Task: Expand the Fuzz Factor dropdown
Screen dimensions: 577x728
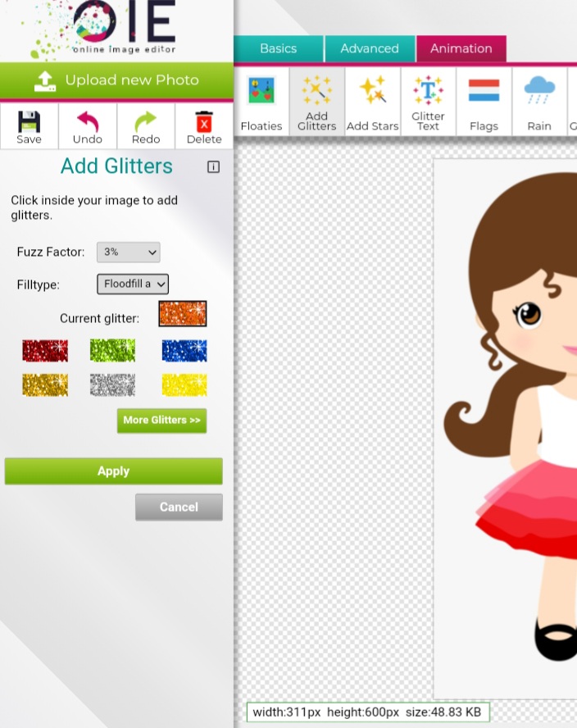Action: tap(128, 253)
